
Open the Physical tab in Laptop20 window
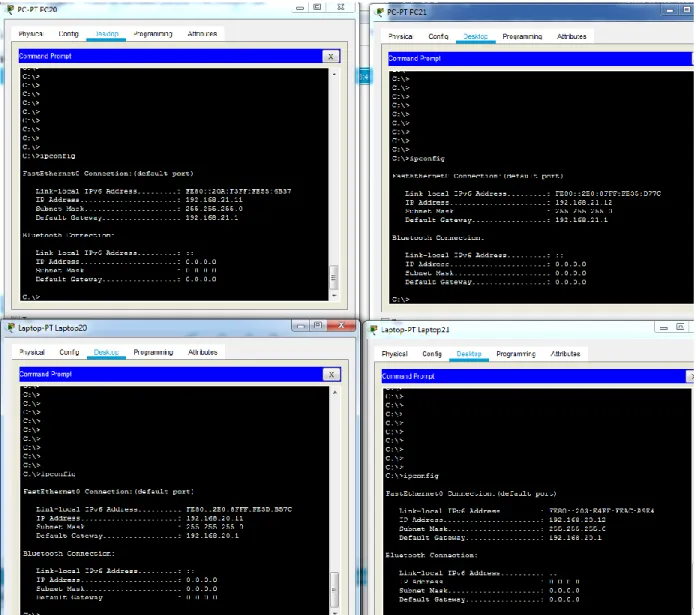point(32,352)
